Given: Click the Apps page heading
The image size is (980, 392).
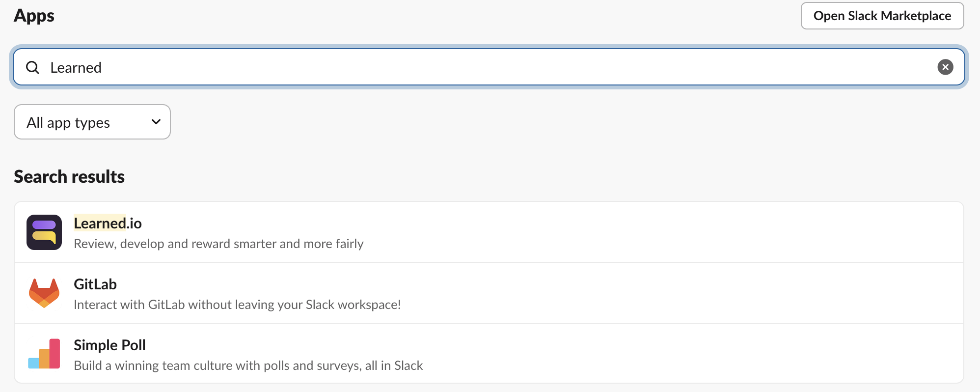Looking at the screenshot, I should click(x=34, y=16).
